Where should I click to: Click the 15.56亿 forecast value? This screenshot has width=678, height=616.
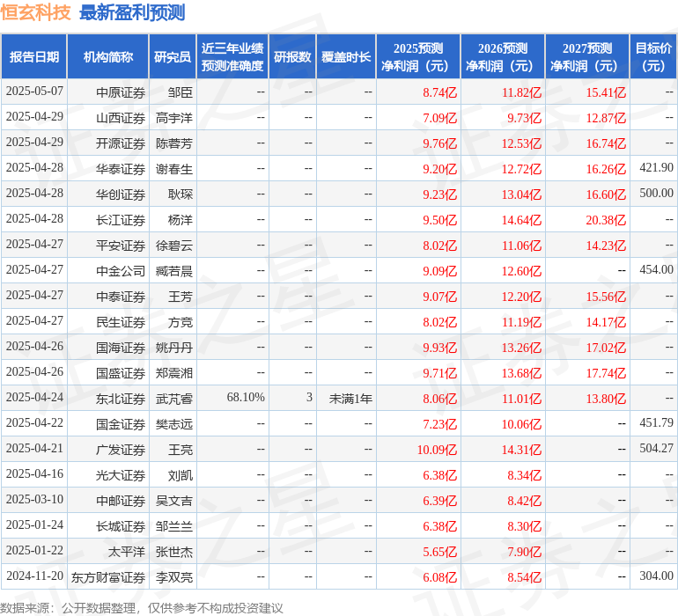(x=606, y=297)
